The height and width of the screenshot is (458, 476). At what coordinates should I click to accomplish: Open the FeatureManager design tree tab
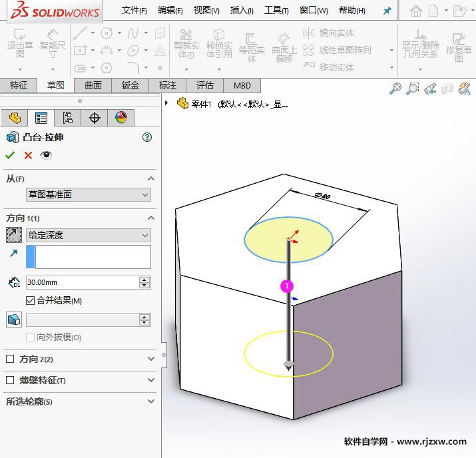click(x=15, y=118)
